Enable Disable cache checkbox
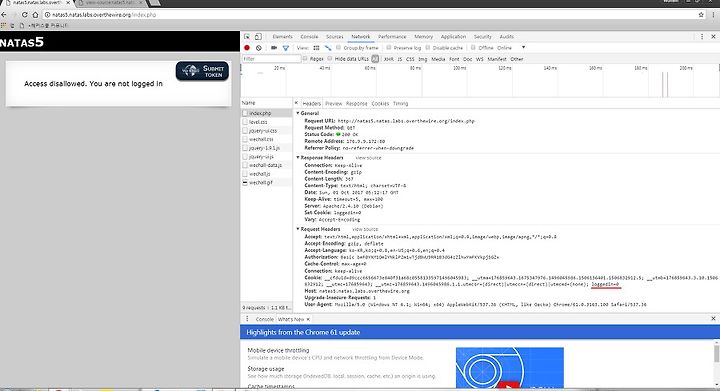 428,48
